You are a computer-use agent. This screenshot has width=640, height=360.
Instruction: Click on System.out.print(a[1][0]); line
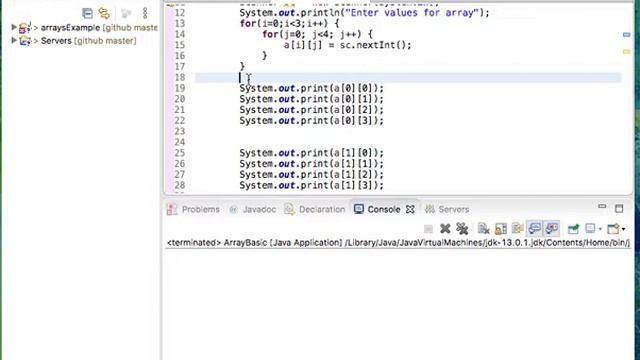(x=311, y=153)
